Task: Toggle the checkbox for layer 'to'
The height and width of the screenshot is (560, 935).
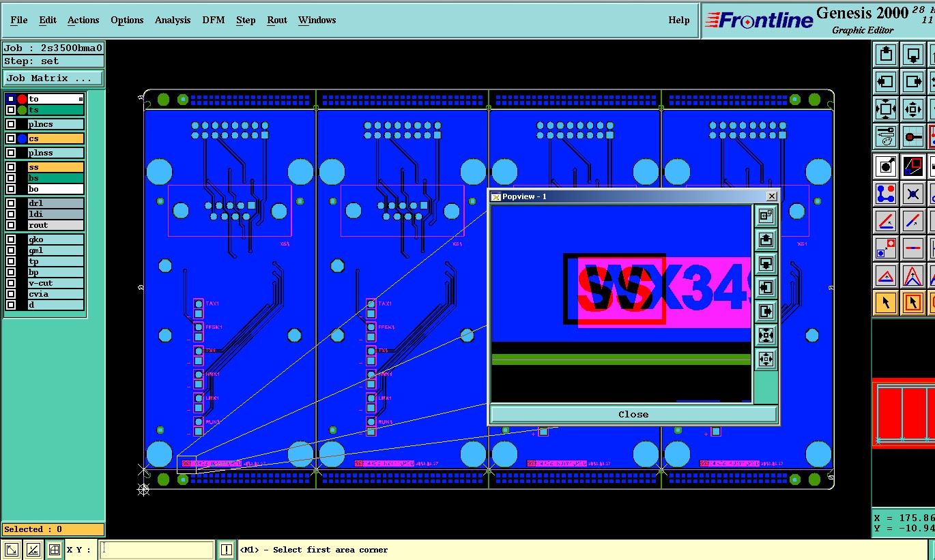Action: [10, 99]
